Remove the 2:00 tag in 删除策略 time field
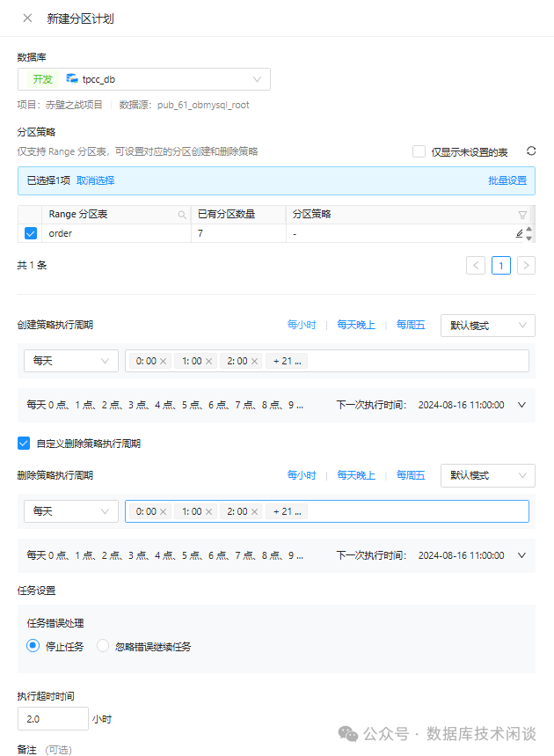This screenshot has height=756, width=554. [x=254, y=511]
